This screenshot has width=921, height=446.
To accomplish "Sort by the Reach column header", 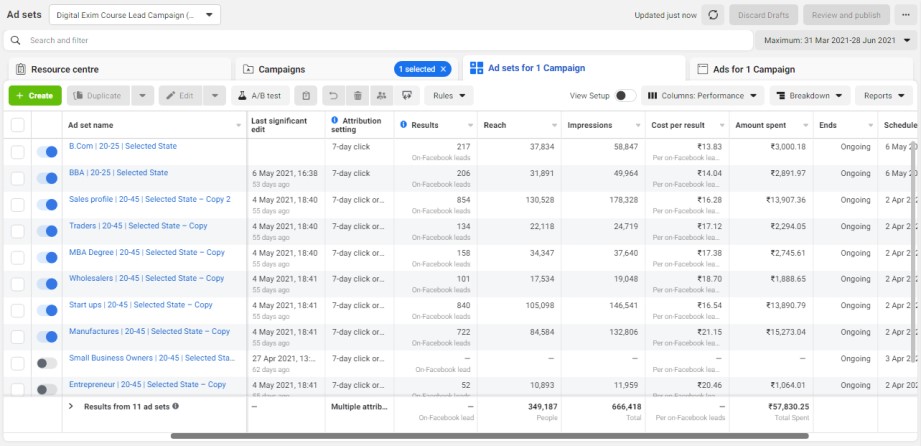I will click(x=495, y=125).
